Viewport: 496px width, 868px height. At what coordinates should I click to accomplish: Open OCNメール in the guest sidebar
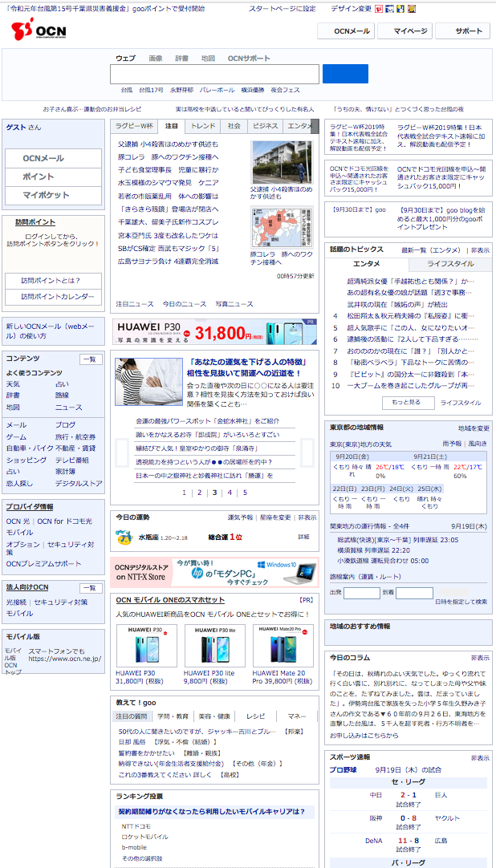(x=53, y=158)
